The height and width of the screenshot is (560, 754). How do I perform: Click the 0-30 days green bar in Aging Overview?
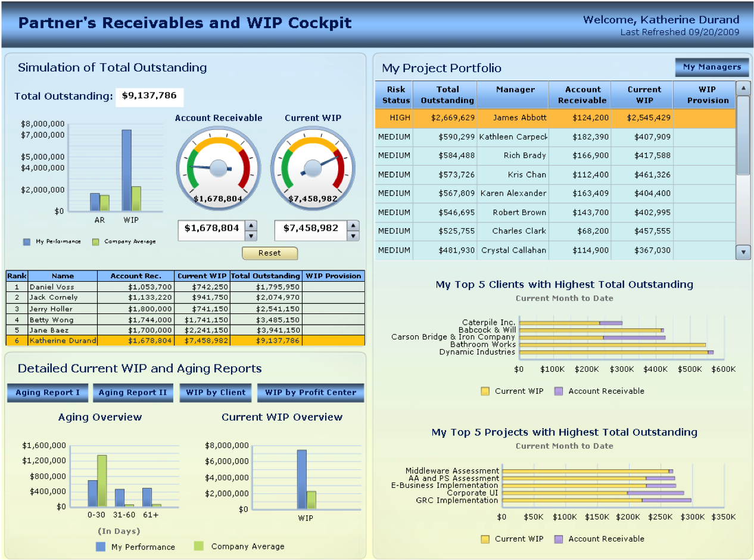tap(102, 481)
